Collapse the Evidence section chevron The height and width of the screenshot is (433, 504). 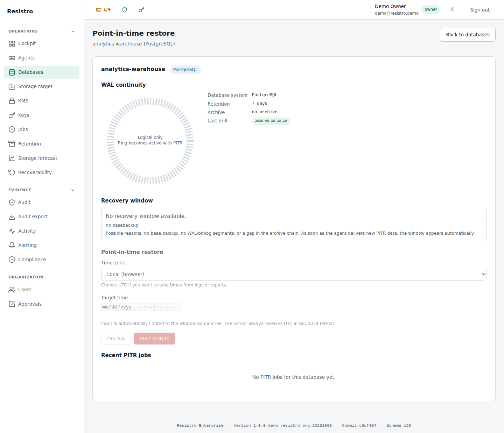pyautogui.click(x=73, y=190)
